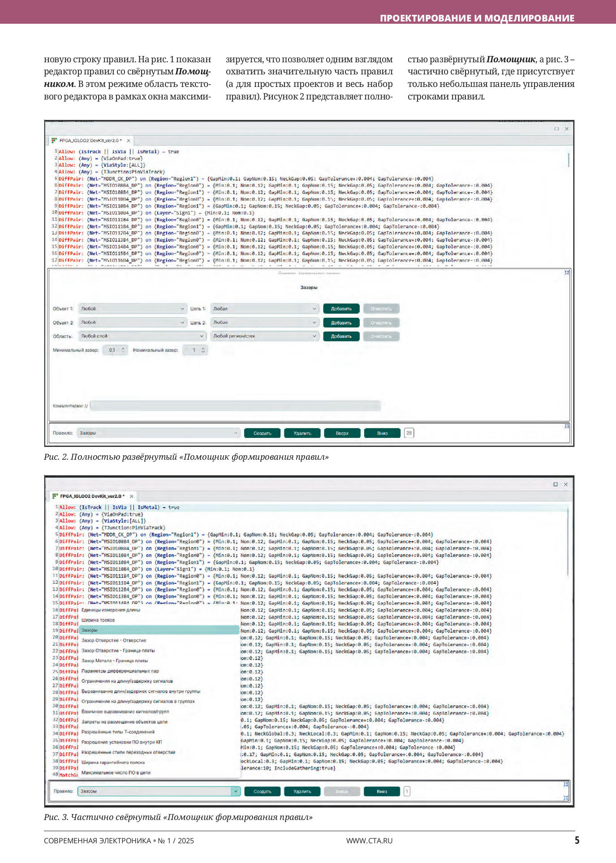616x863 pixels.
Task: Pick Зазор Металл - Граница платы entry
Action: coord(115,660)
